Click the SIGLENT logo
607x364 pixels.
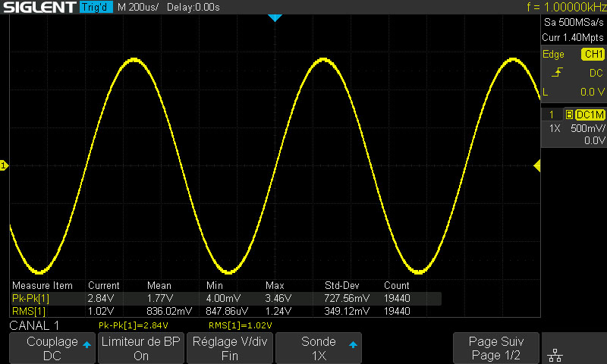tap(39, 7)
